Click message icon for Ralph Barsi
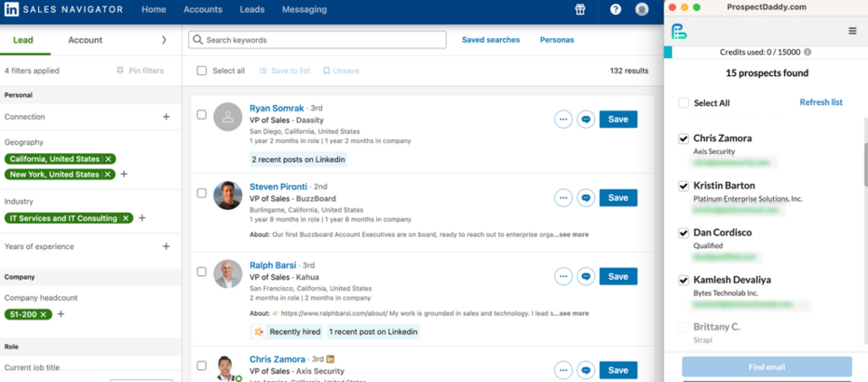The height and width of the screenshot is (382, 868). point(586,276)
